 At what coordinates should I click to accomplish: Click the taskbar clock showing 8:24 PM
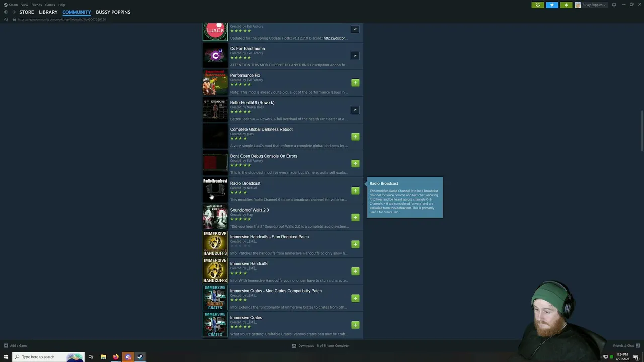[622, 357]
